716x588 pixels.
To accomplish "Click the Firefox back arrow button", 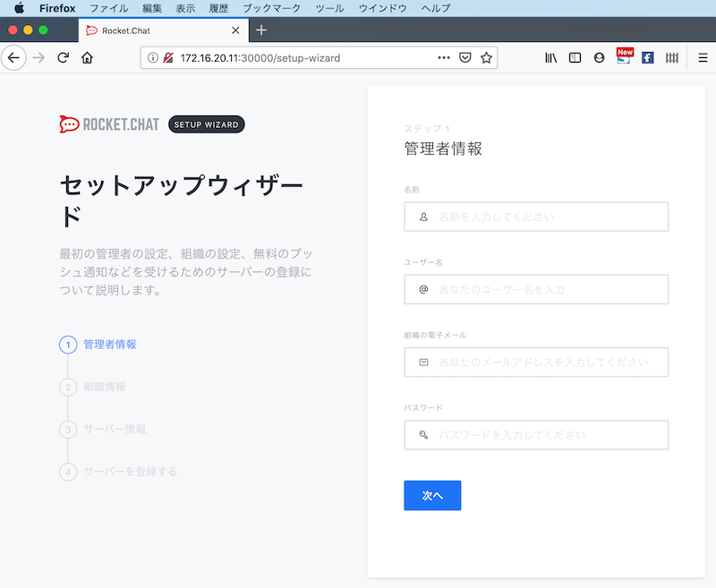I will 13,58.
